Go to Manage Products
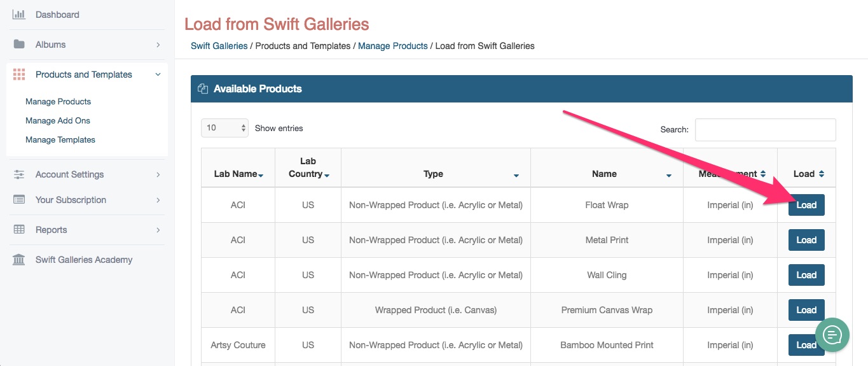The image size is (868, 366). point(58,101)
